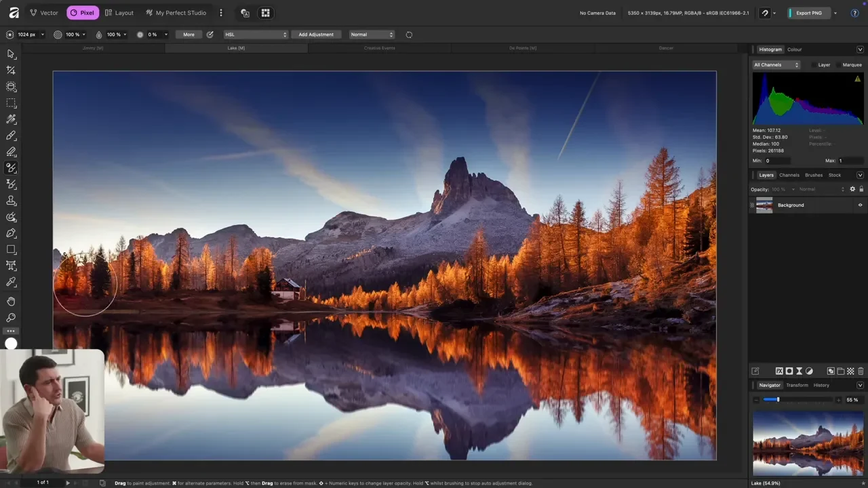Viewport: 868px width, 488px height.
Task: Hide the Background layer visibility
Action: [860, 205]
